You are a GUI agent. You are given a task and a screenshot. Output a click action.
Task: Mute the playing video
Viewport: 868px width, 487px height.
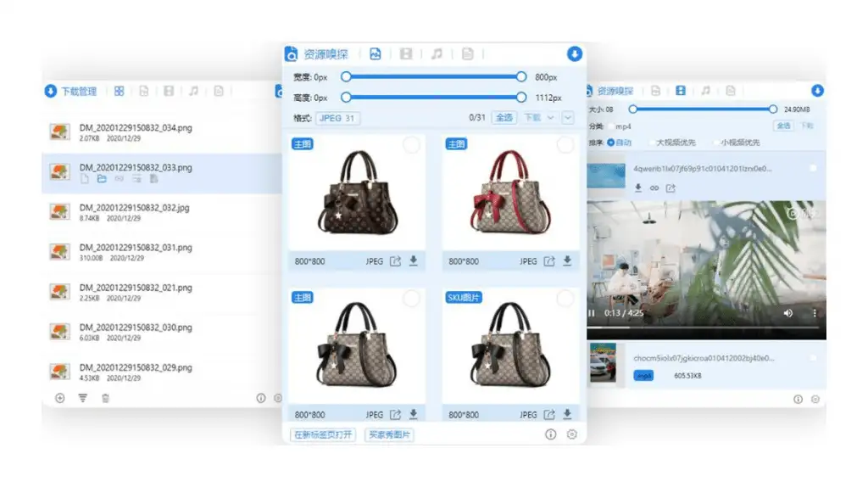(x=788, y=313)
